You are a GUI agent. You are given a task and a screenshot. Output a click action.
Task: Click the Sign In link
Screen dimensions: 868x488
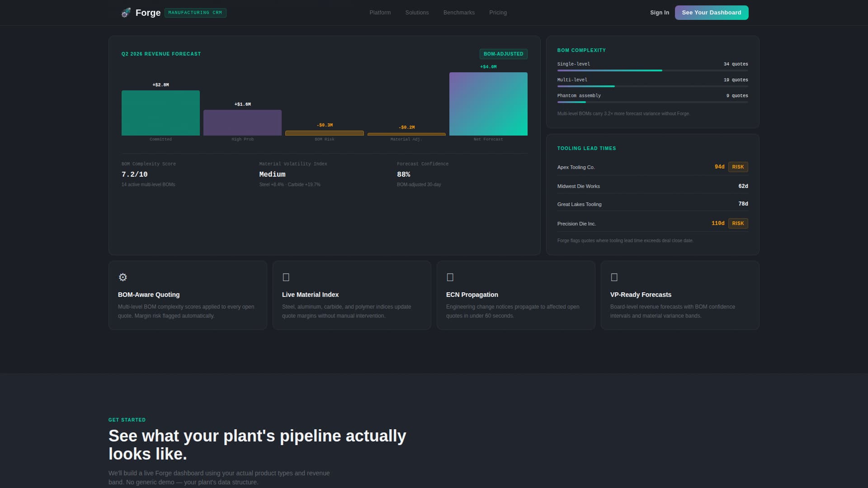click(659, 13)
